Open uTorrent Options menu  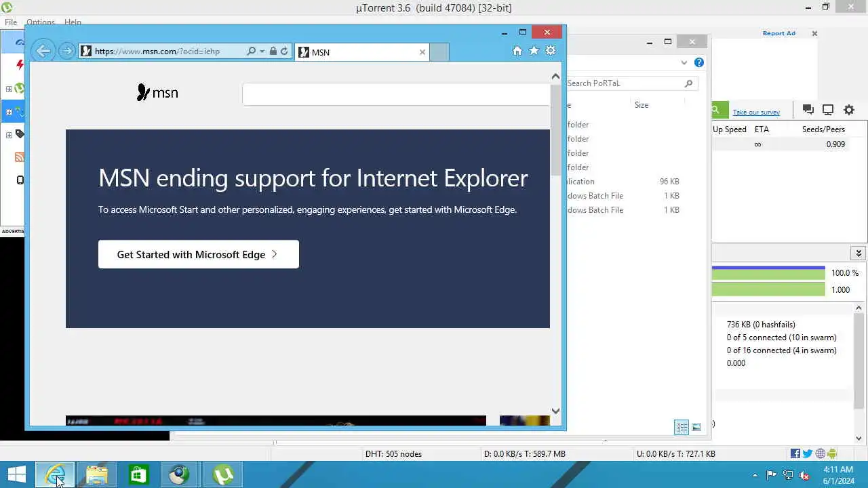(40, 22)
